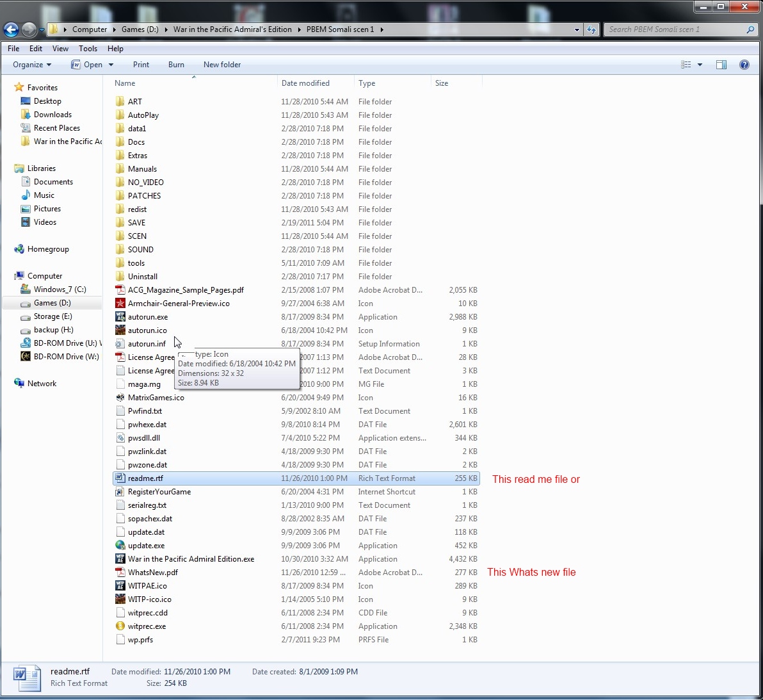
Task: Select the BD-ROM Drive (W:) icon
Action: (x=26, y=356)
